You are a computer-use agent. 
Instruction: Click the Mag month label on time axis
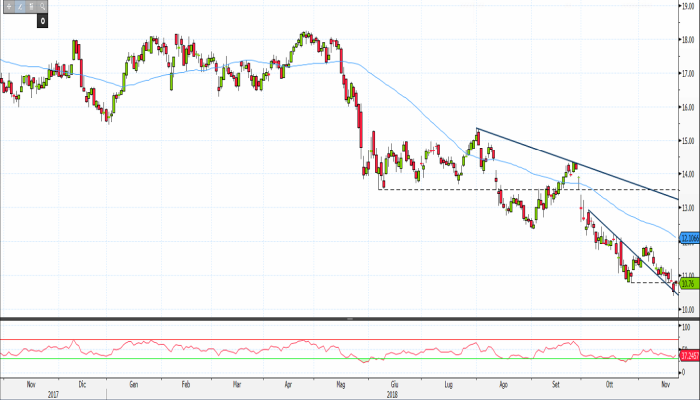tap(342, 383)
